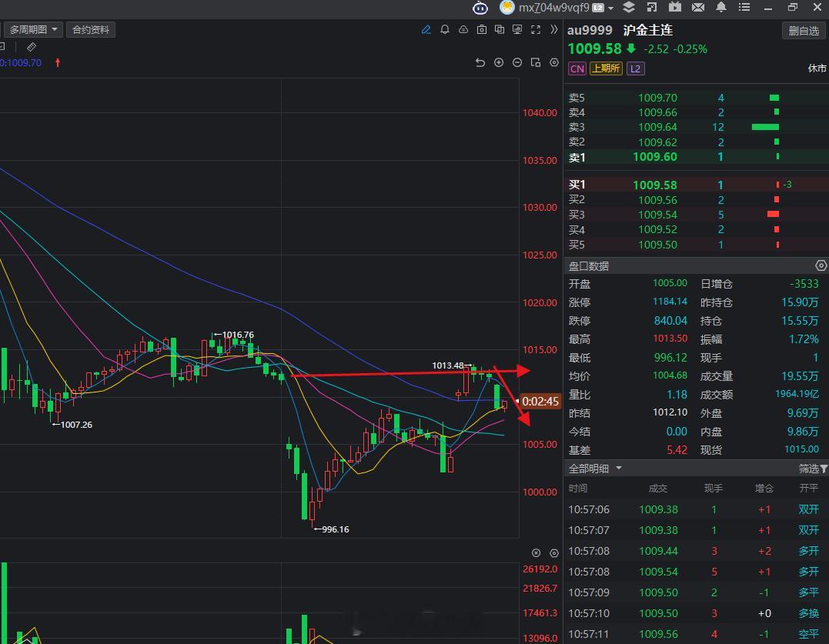This screenshot has height=644, width=829.
Task: Expand the hidden toolbar tools via double chevron
Action: (553, 29)
